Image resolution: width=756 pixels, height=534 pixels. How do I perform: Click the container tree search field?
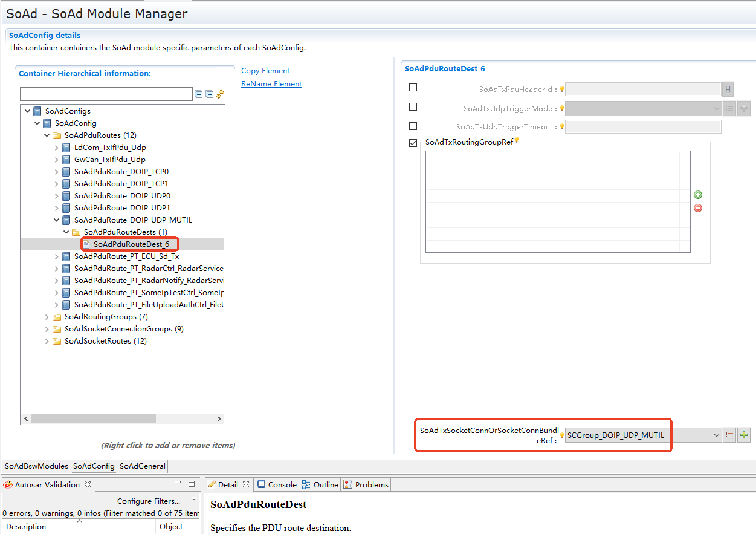(106, 94)
